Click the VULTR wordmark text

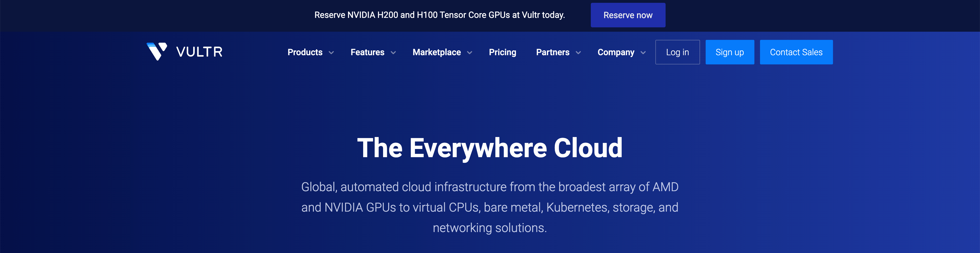[x=199, y=52]
